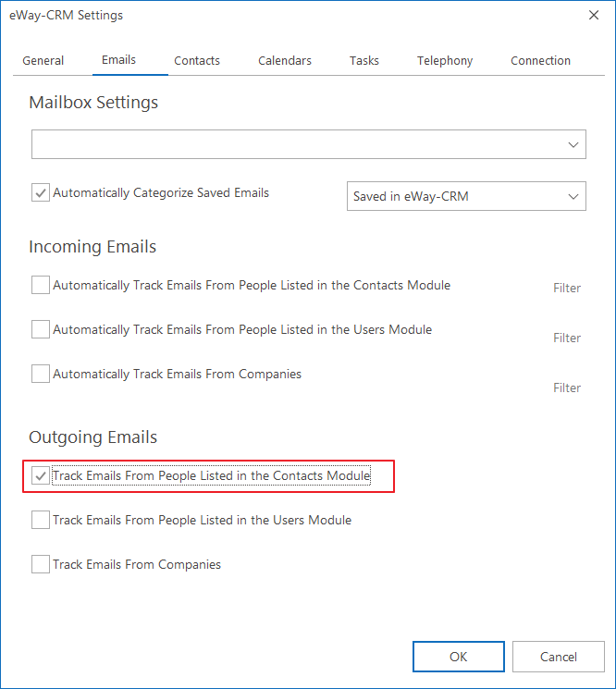Open the Saved in eWay-CRM category dropdown
The image size is (616, 689).
tap(466, 196)
